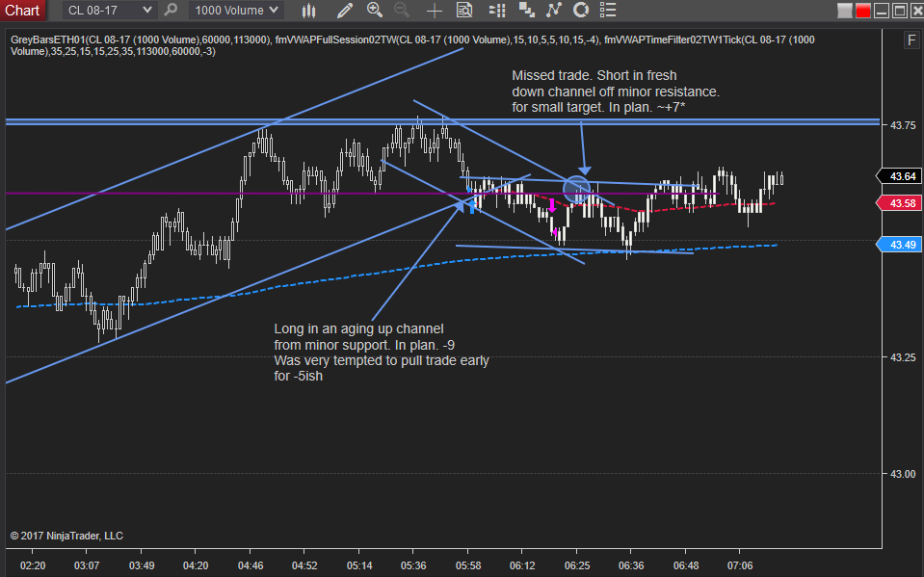Click the red 43.58 price marker
The image size is (924, 577).
899,203
